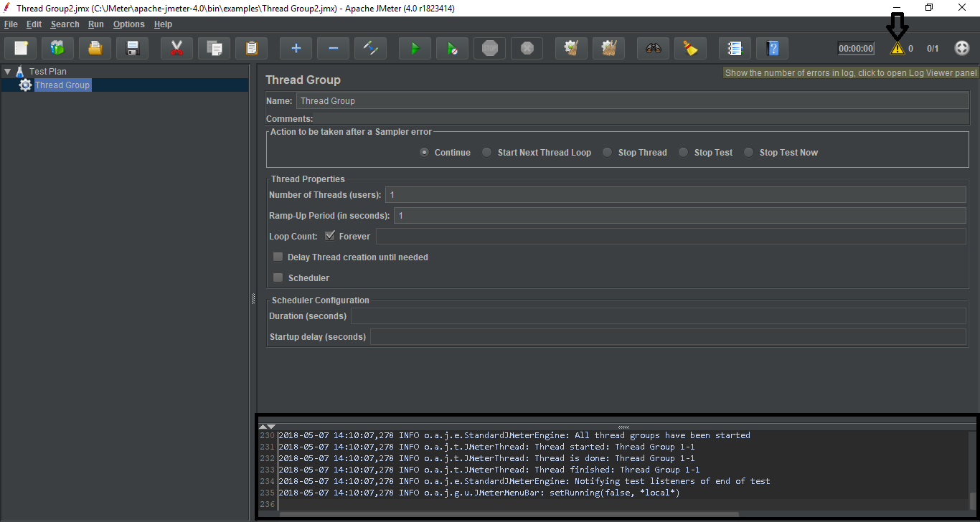Select Thread Group in the tree
Screen dimensions: 980x522
[x=62, y=85]
